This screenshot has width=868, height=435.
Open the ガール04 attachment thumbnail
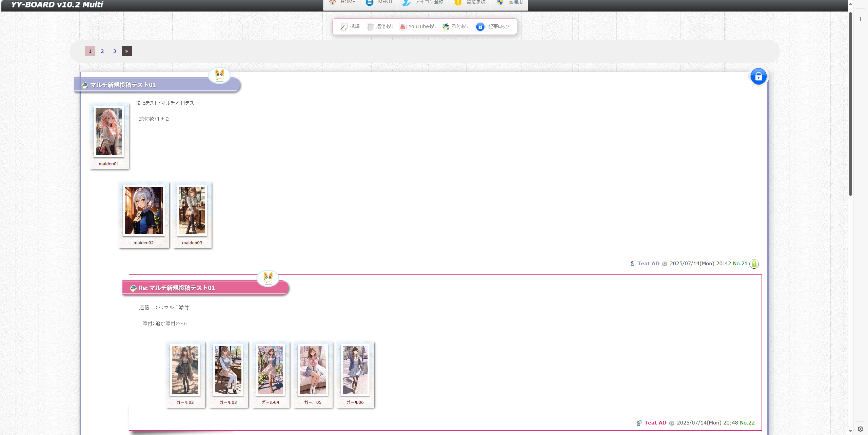[270, 370]
